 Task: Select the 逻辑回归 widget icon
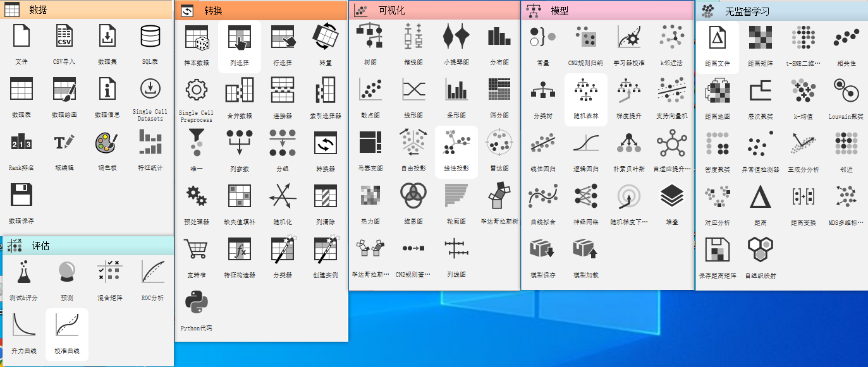pos(586,143)
